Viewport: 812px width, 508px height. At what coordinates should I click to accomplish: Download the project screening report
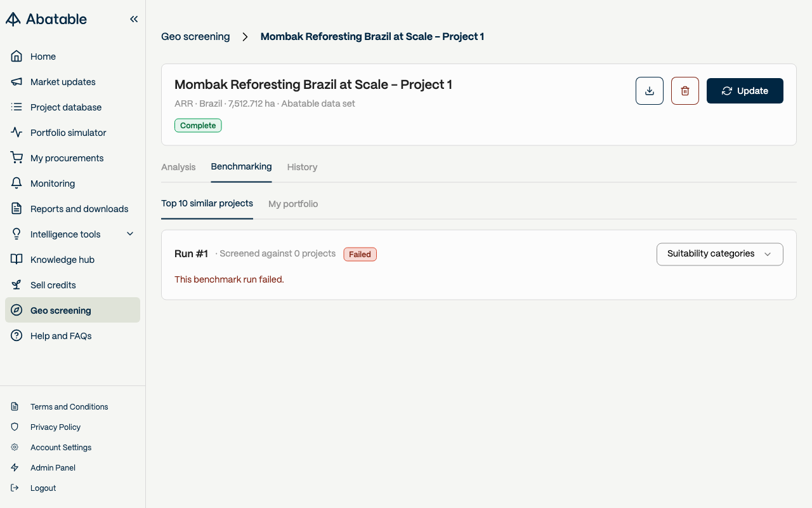tap(650, 91)
